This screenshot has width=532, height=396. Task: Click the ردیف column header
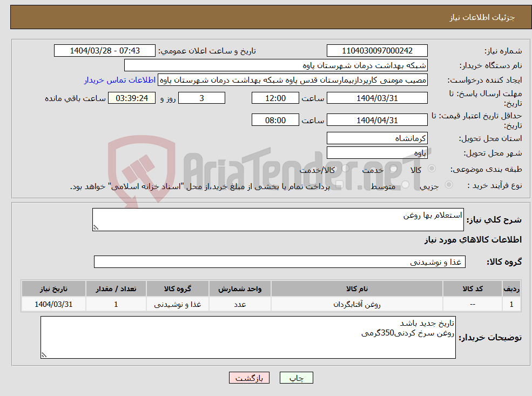coord(511,289)
